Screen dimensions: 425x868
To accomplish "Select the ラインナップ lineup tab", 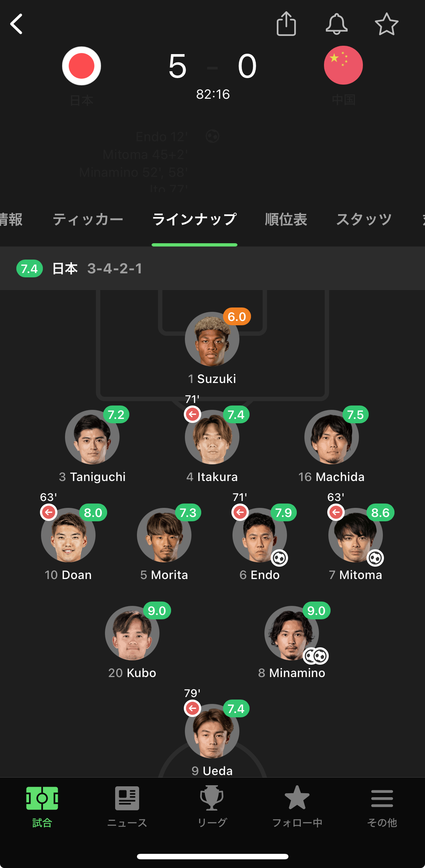I will (x=194, y=220).
